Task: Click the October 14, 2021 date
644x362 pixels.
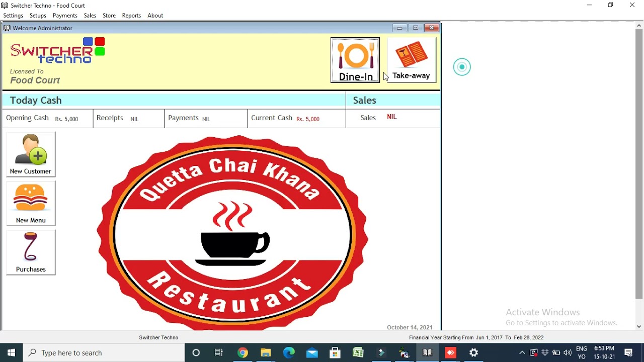Action: (410, 327)
